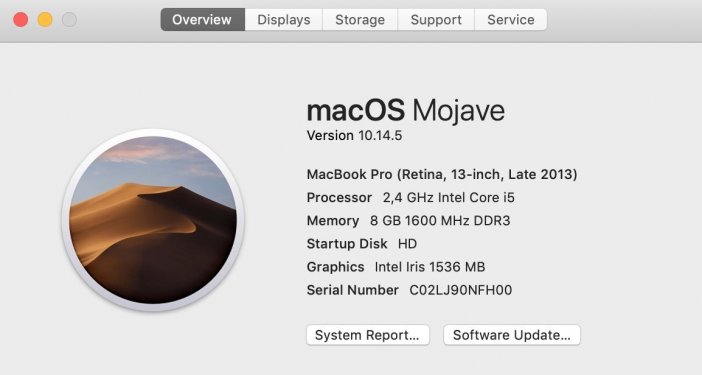The width and height of the screenshot is (702, 375).
Task: Click the greyed-out zoom window button
Action: tap(69, 20)
